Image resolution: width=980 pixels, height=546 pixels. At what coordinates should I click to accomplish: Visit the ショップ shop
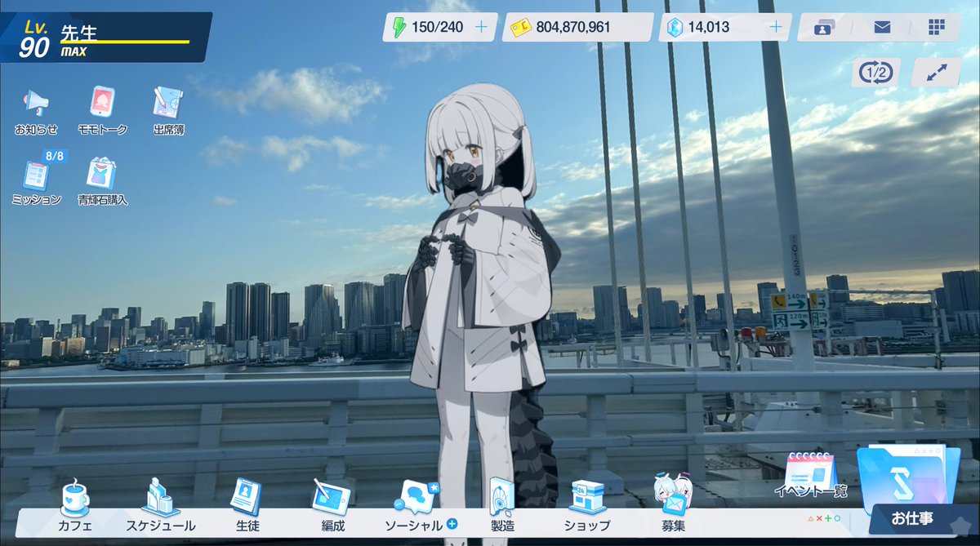tap(587, 506)
